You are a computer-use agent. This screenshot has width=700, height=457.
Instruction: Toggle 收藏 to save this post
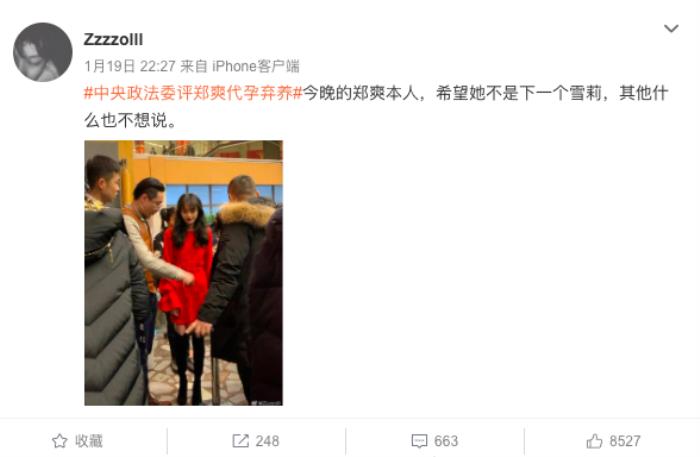[x=89, y=441]
